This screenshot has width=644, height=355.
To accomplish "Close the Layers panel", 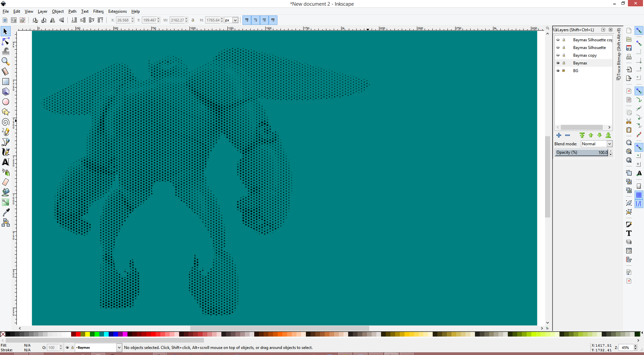I will [611, 30].
